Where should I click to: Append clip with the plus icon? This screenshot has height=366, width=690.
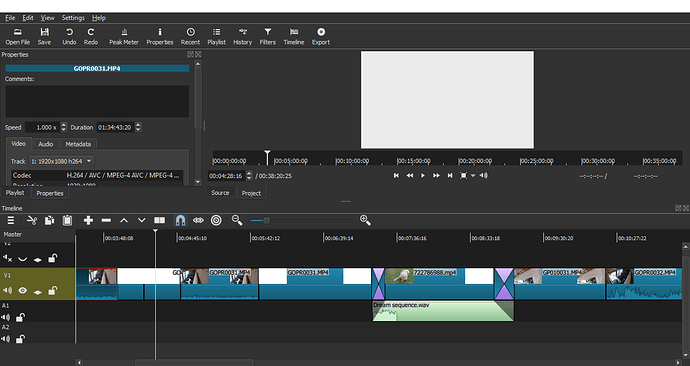click(88, 220)
